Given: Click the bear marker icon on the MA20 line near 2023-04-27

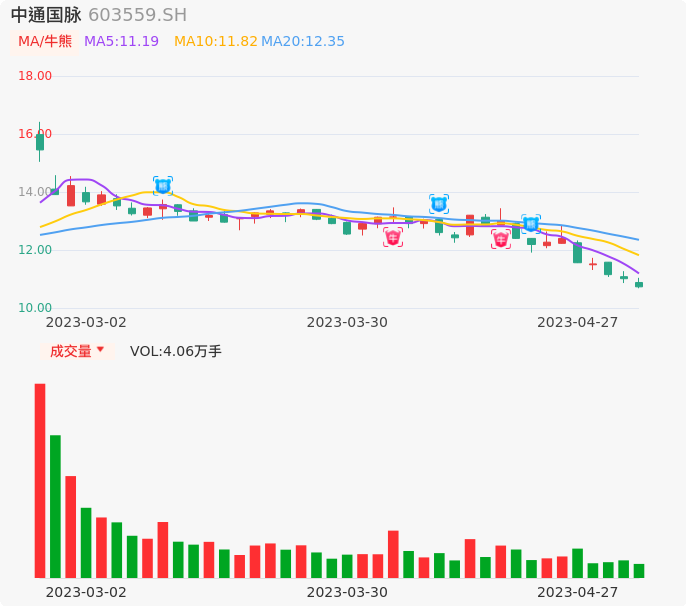Looking at the screenshot, I should pyautogui.click(x=531, y=224).
